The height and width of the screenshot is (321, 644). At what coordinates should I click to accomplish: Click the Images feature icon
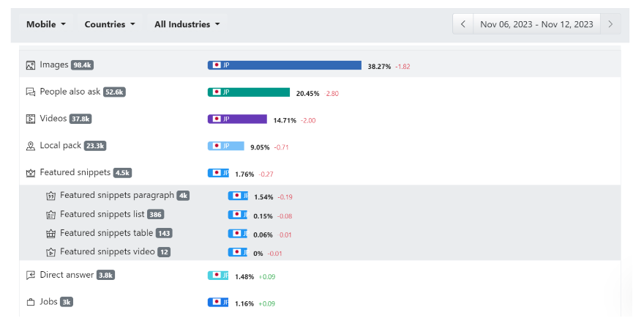pos(31,65)
